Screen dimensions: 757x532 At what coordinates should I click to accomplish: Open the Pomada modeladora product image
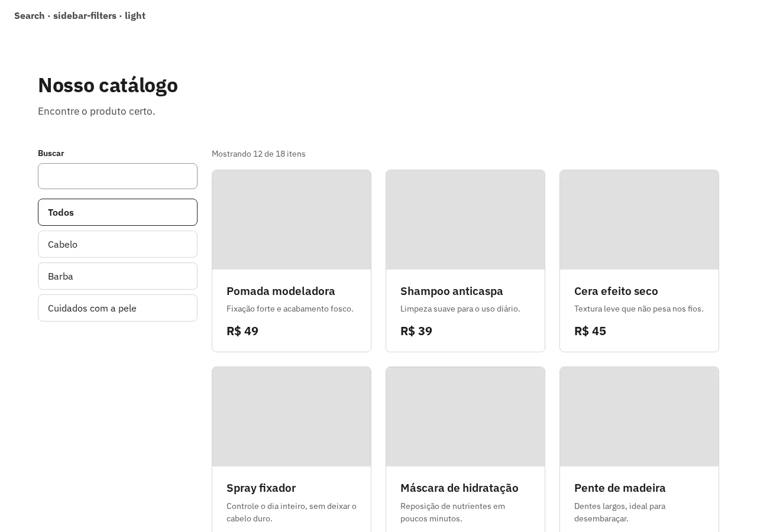pos(292,220)
